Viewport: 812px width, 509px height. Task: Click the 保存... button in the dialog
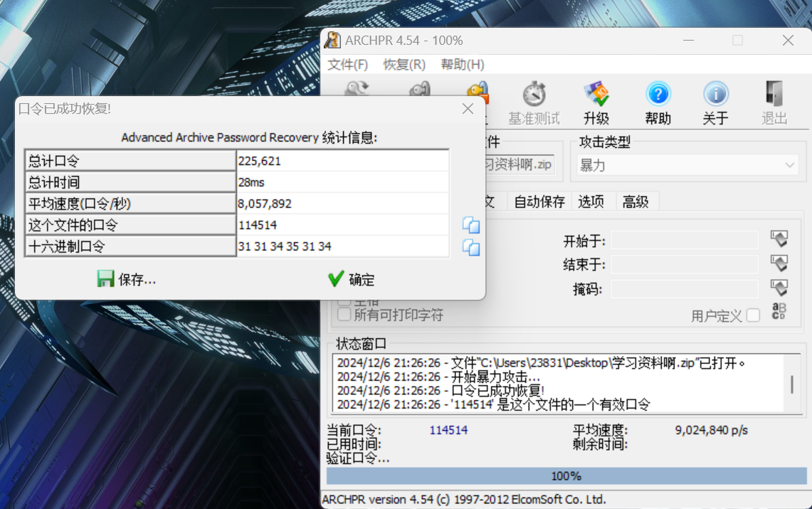127,280
